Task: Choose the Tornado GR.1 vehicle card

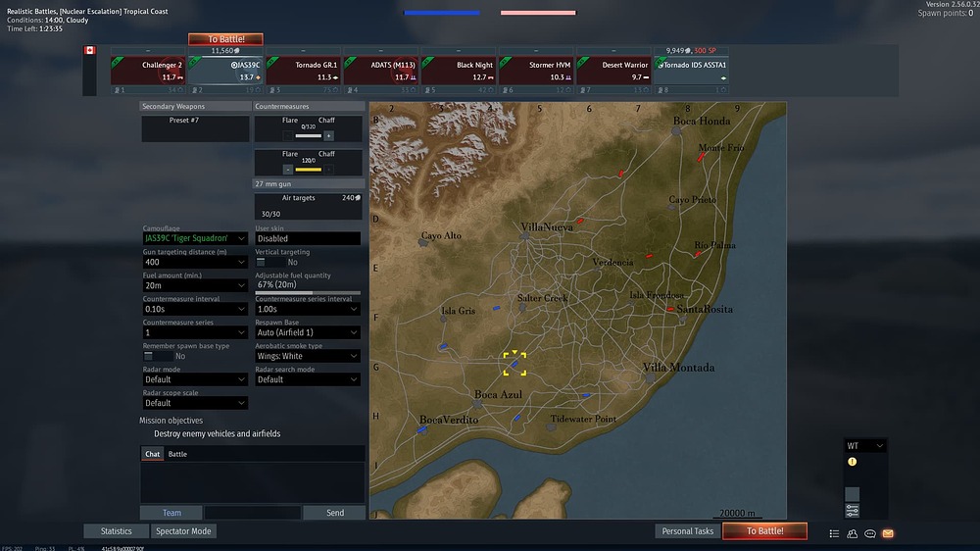Action: coord(303,71)
